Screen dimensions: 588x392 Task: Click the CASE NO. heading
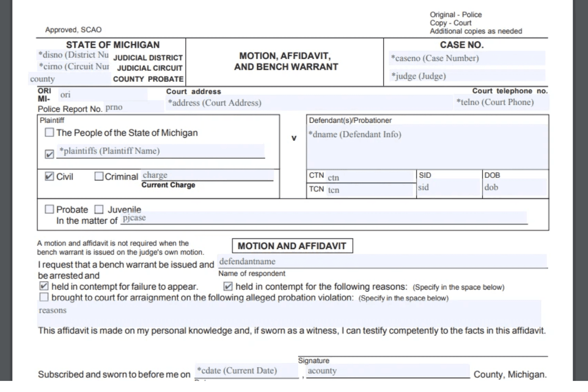(x=461, y=45)
